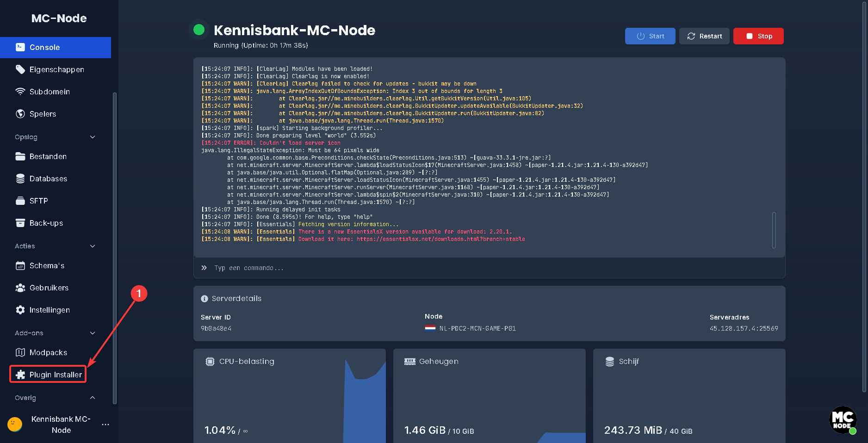Click the Eigenschappen tag icon

[x=20, y=69]
